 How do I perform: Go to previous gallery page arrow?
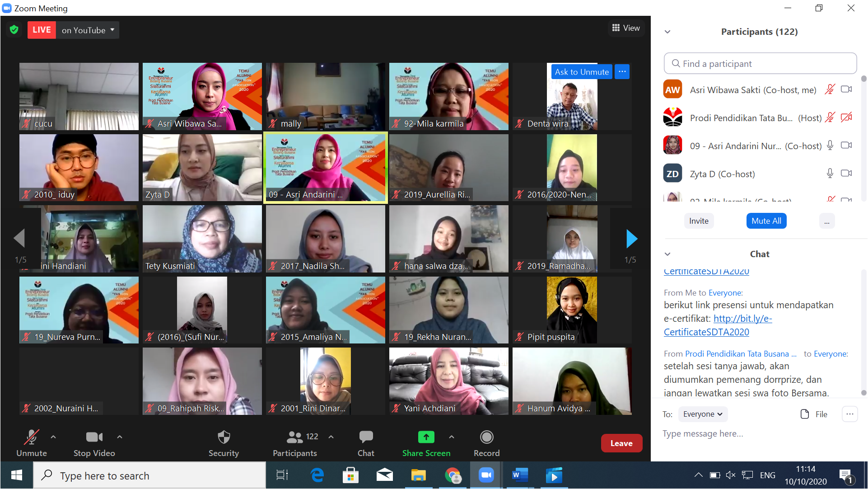click(x=19, y=239)
